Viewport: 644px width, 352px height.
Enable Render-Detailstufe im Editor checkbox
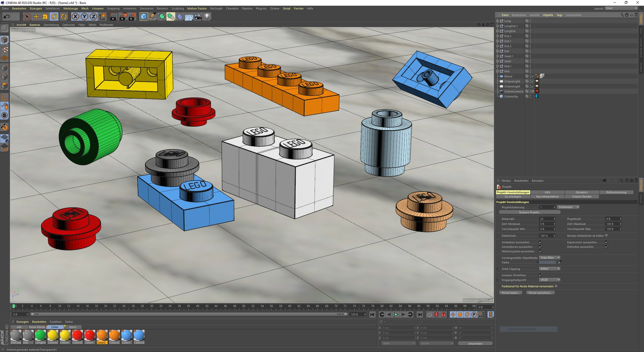[x=606, y=236]
